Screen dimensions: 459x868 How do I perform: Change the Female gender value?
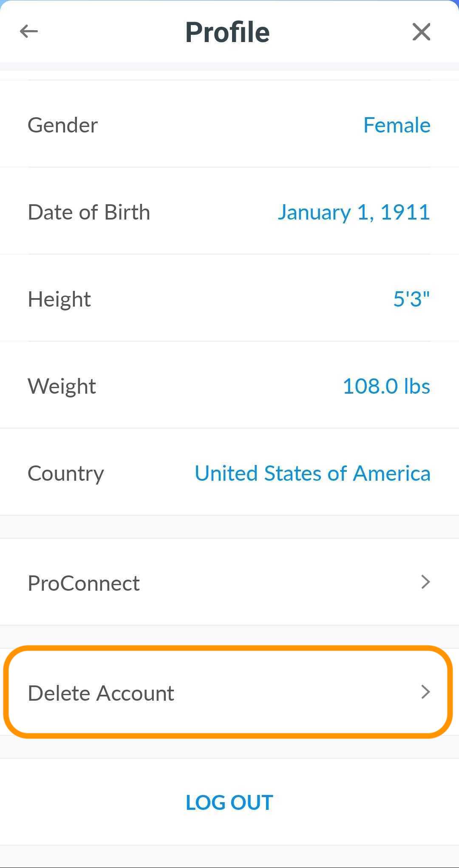point(397,125)
